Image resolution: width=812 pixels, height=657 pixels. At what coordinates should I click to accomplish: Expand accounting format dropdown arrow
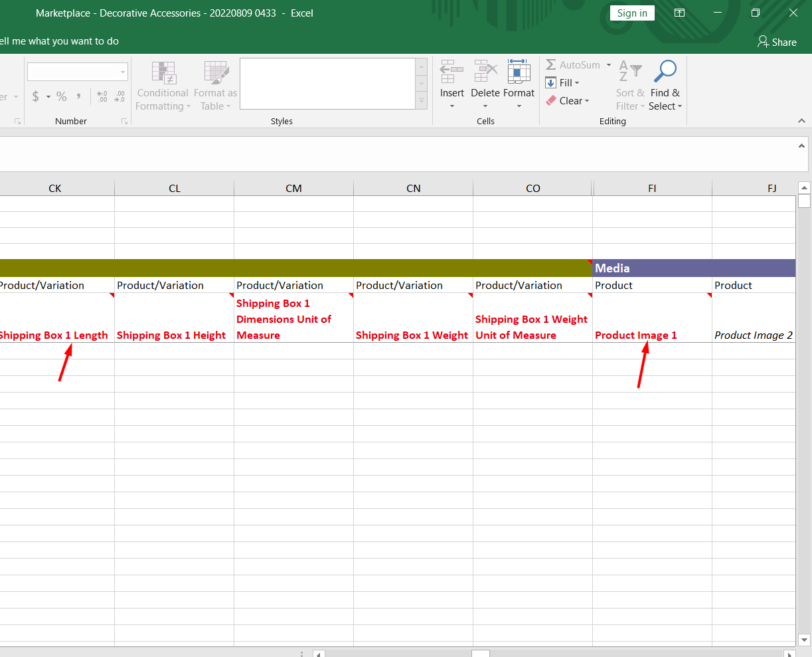click(48, 97)
